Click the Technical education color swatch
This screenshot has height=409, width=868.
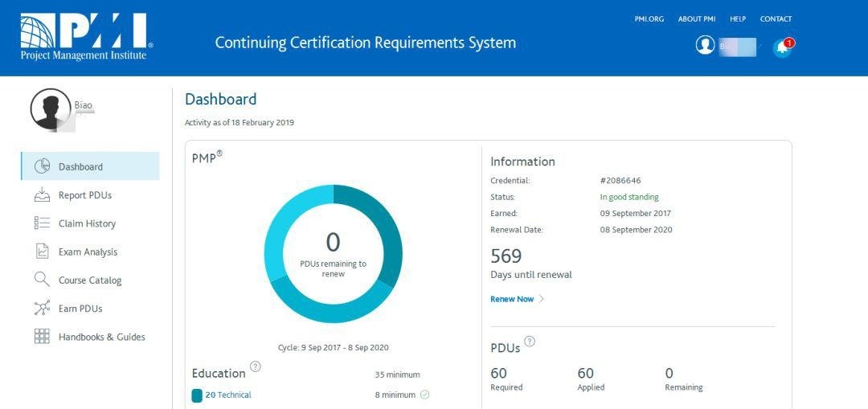(x=197, y=395)
